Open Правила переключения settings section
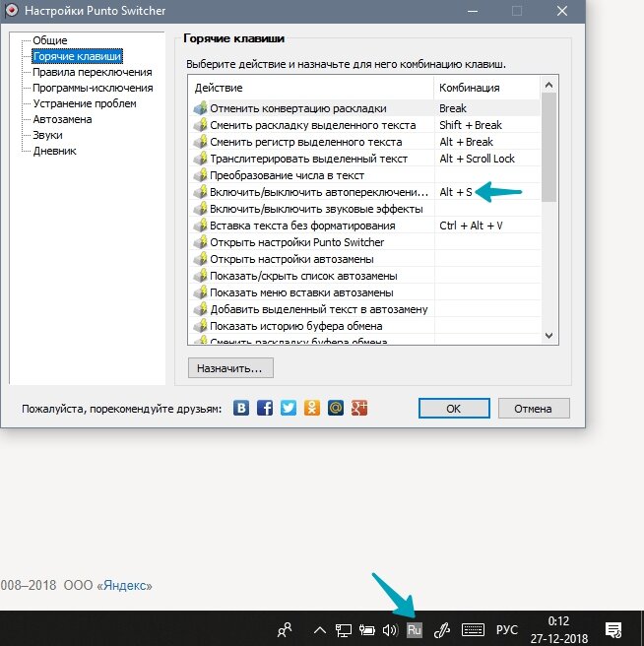 [x=93, y=72]
